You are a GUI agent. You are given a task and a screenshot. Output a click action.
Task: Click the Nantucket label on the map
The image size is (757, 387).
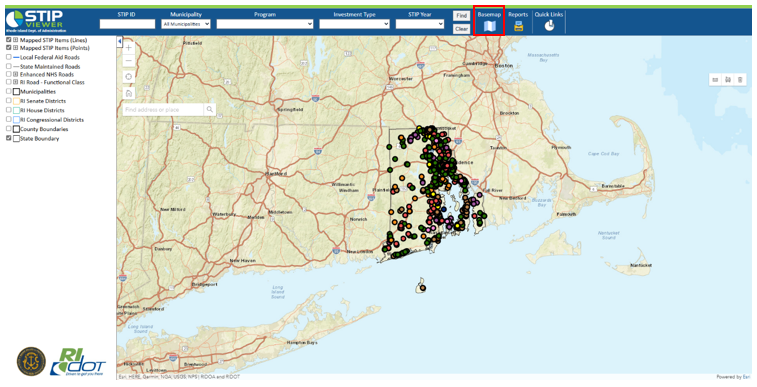pos(642,265)
